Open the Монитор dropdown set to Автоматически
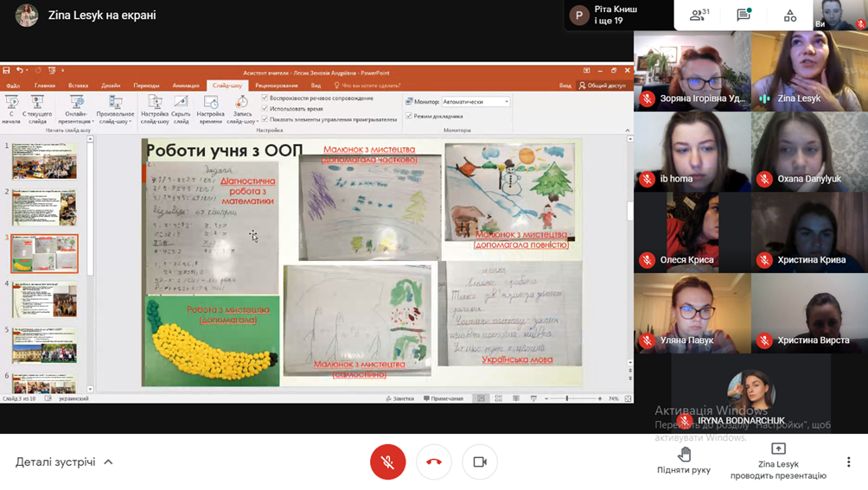 tap(475, 102)
